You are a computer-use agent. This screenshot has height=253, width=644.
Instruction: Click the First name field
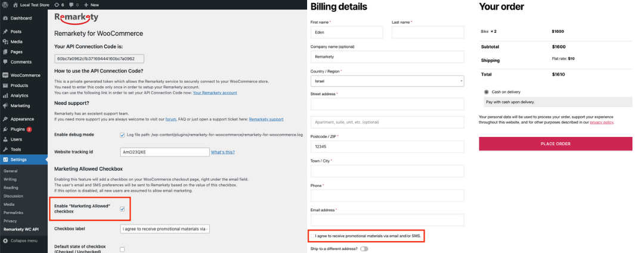[x=346, y=32]
